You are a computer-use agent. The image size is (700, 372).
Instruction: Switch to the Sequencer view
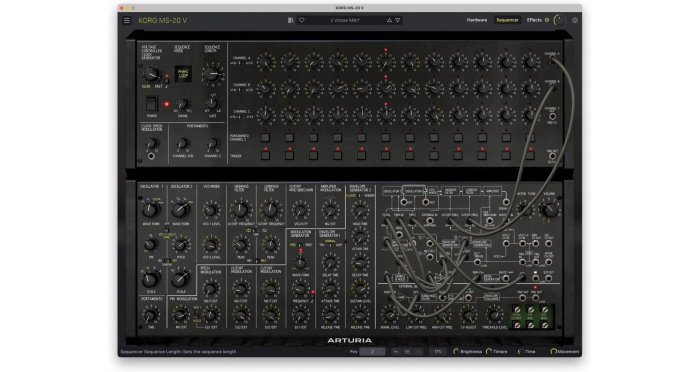(507, 20)
